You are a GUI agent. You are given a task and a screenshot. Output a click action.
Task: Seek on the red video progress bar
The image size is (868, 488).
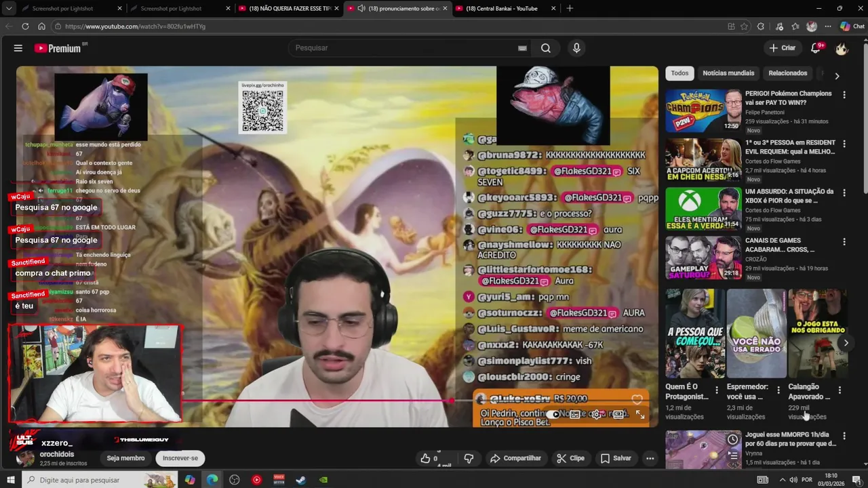pyautogui.click(x=317, y=401)
